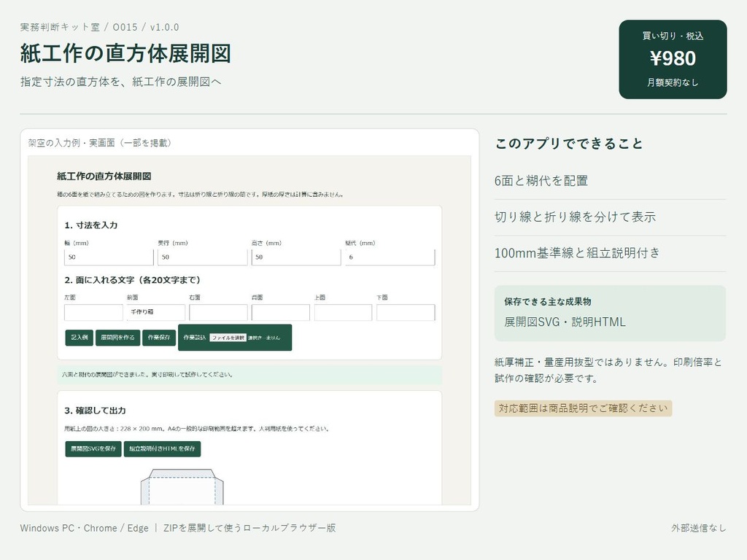Click the 幅 (mm) width input field
Viewport: 747px width, 560px height.
(109, 257)
